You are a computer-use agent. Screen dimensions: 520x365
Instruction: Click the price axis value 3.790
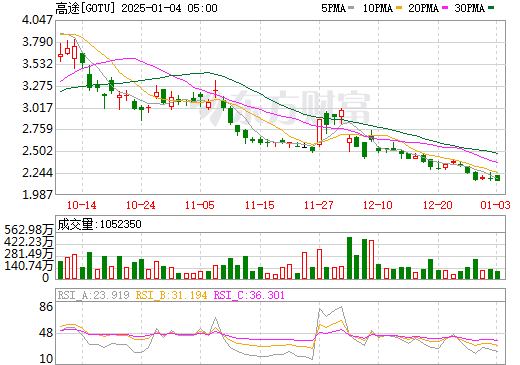tap(37, 42)
